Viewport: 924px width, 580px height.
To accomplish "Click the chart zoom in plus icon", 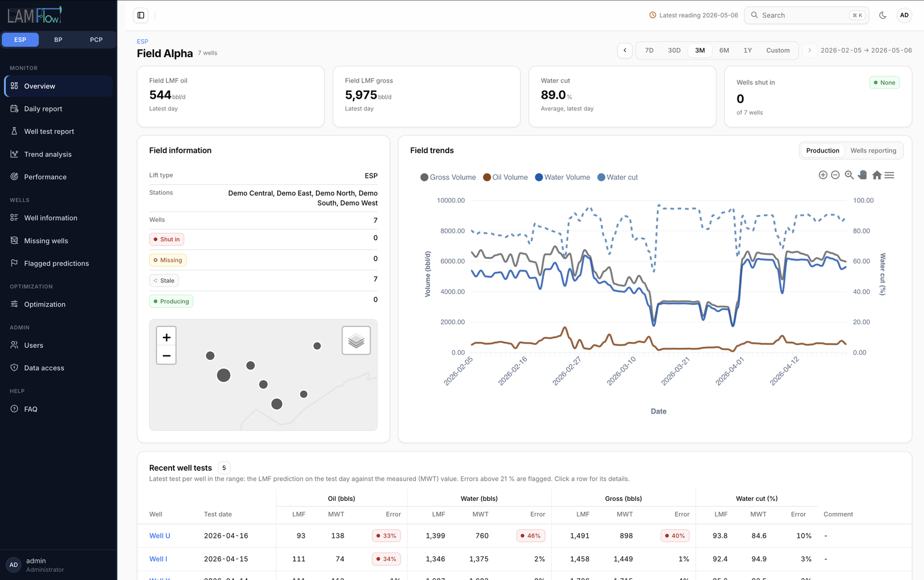I will click(x=823, y=175).
